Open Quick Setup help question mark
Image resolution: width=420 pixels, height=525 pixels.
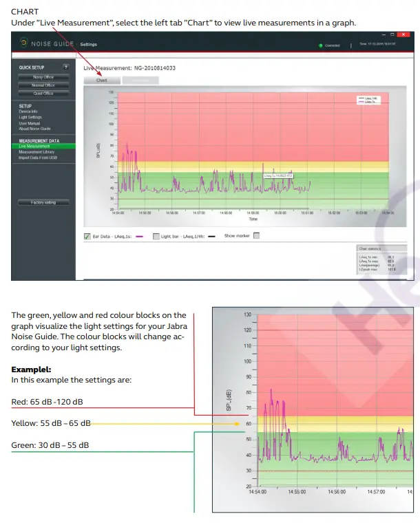(x=66, y=67)
